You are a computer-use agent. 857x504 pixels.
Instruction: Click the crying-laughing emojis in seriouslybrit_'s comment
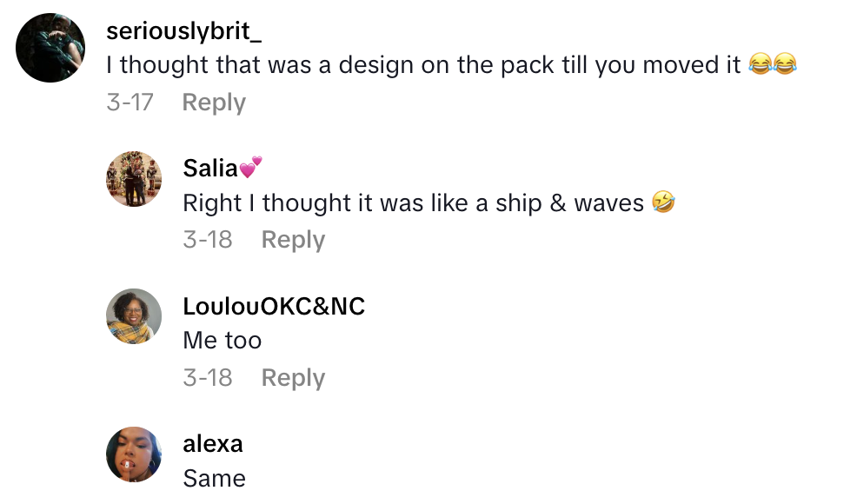point(772,65)
